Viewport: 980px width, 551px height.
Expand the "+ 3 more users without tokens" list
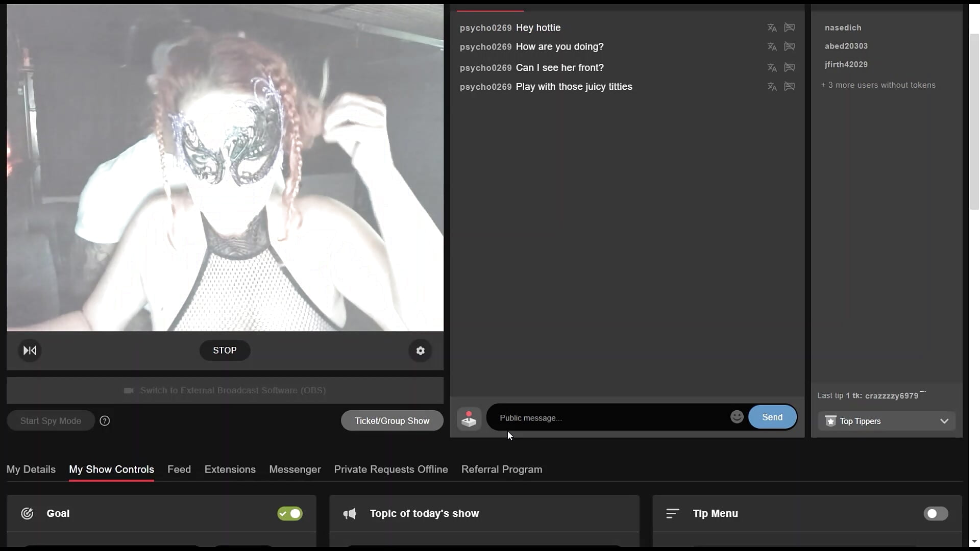coord(878,85)
